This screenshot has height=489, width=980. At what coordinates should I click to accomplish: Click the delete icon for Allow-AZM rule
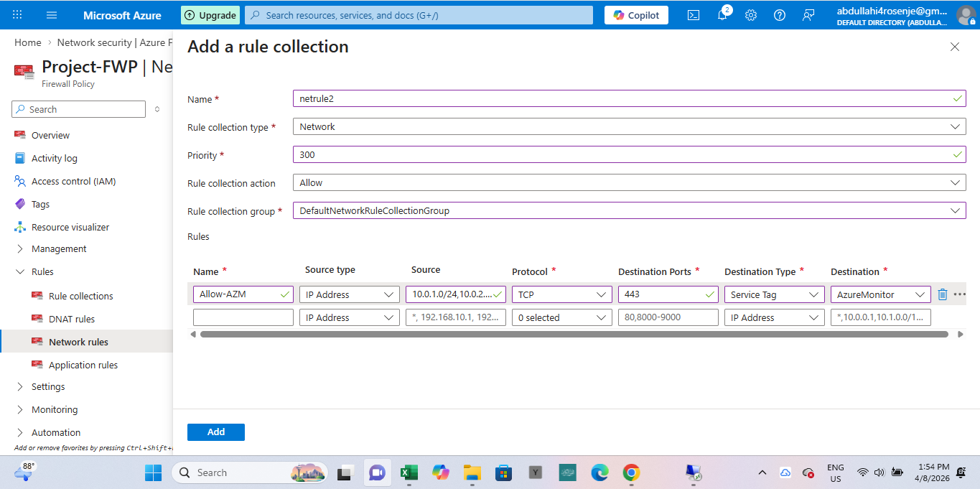click(x=943, y=294)
